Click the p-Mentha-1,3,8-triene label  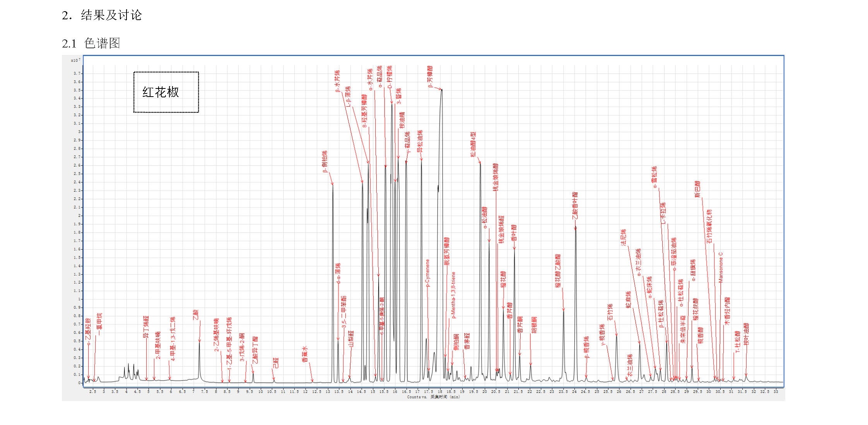pyautogui.click(x=454, y=295)
